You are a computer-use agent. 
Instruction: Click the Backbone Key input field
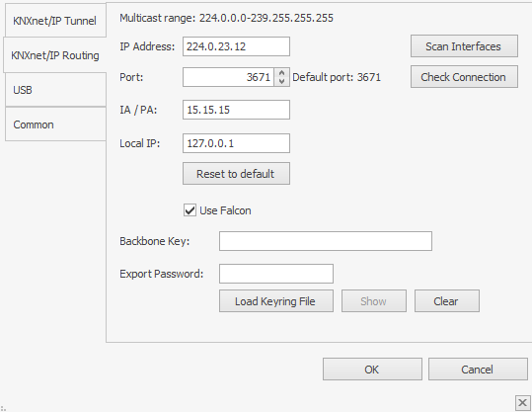click(326, 241)
